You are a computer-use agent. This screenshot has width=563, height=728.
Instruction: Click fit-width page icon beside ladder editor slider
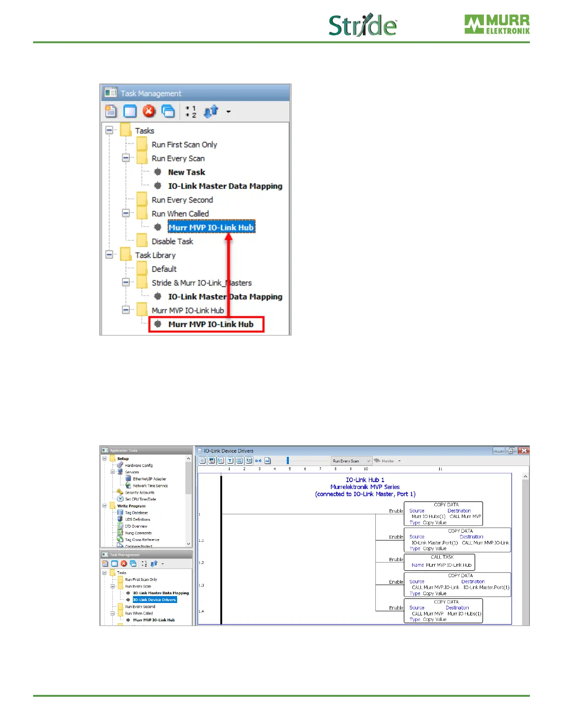click(x=268, y=461)
